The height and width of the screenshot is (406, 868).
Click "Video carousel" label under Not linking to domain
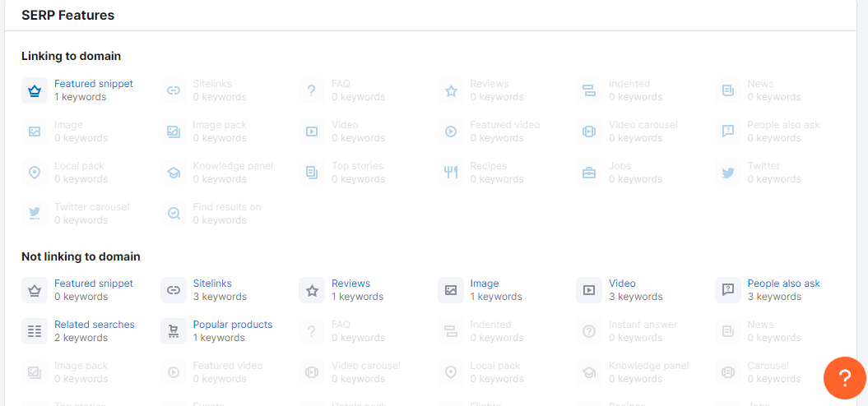tap(366, 366)
